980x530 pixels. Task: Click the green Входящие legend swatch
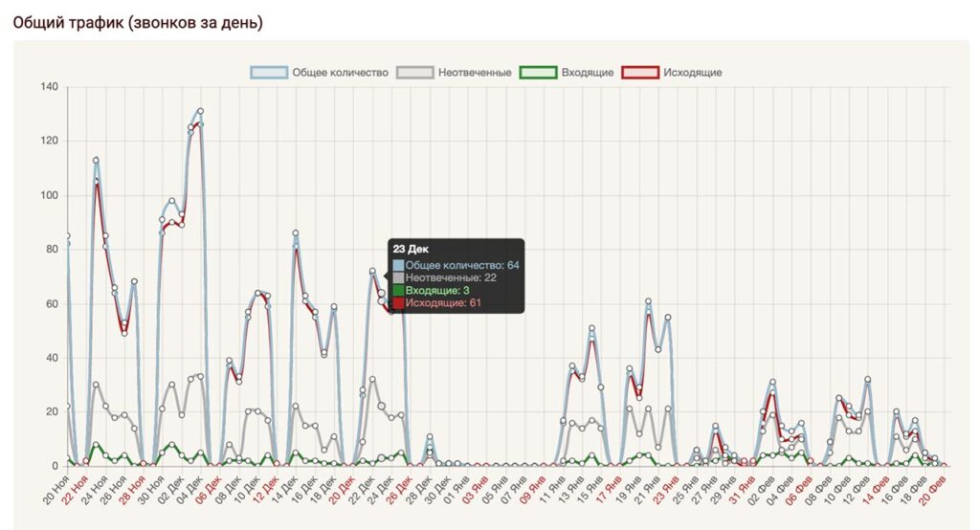coord(538,73)
